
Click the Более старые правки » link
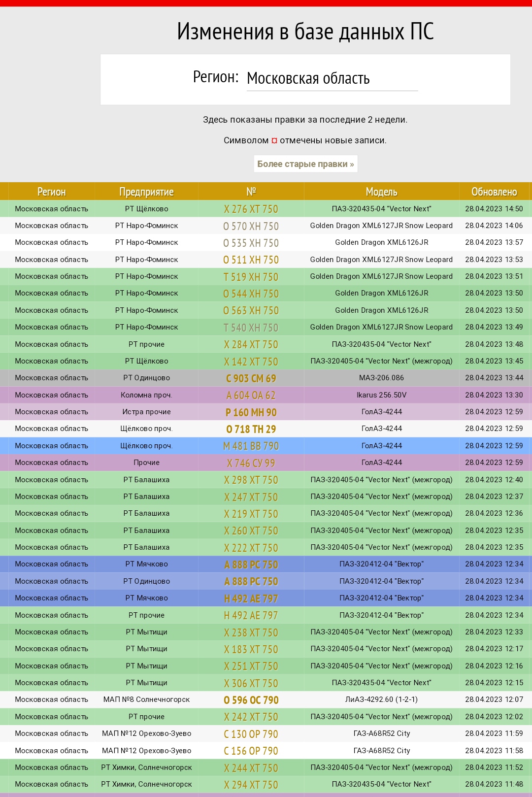tap(305, 164)
